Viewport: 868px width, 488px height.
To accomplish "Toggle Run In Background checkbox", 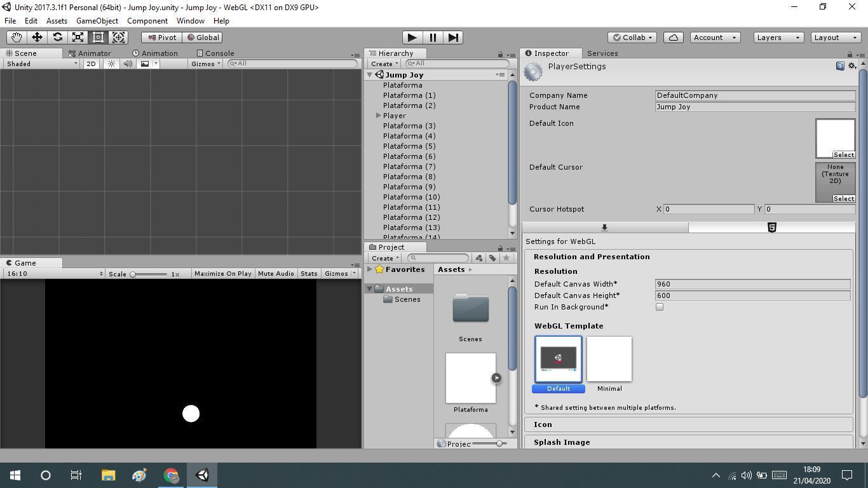I will tap(660, 307).
